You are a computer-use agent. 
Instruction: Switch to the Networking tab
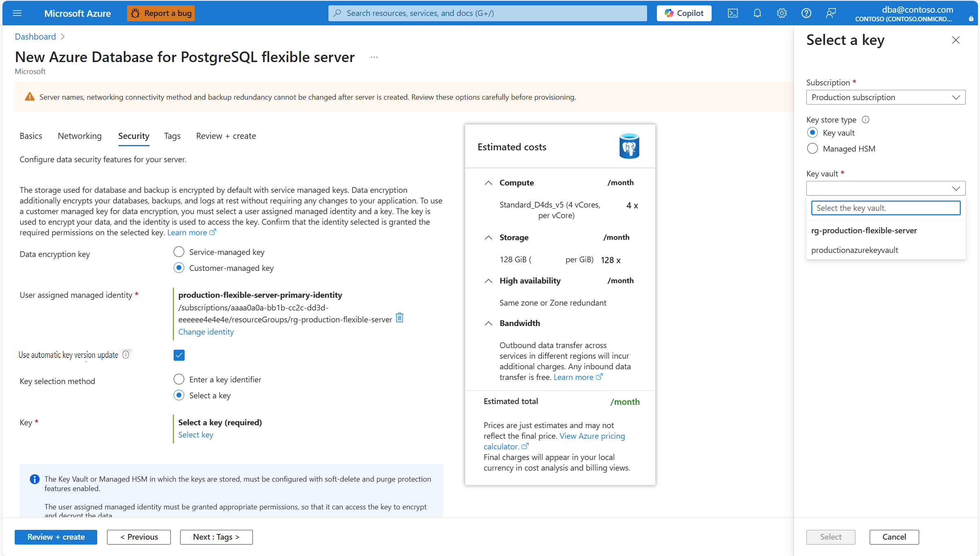click(79, 136)
